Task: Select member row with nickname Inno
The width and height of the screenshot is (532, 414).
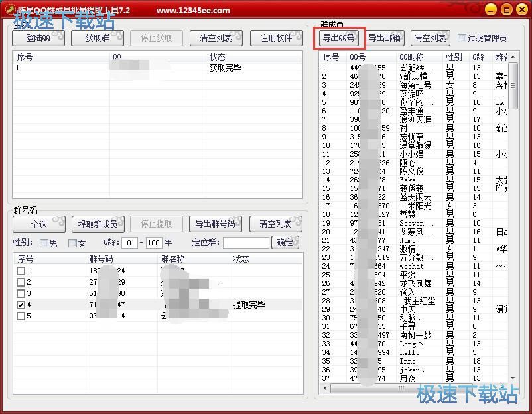Action: pos(414,361)
